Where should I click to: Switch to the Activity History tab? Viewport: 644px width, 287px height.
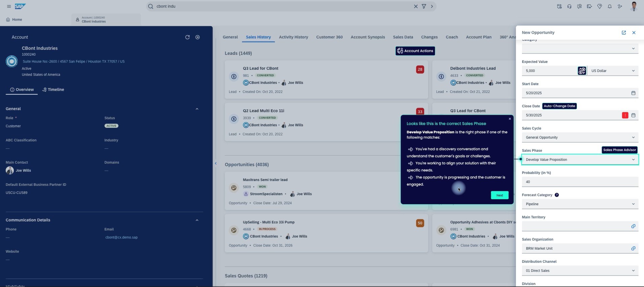[293, 37]
